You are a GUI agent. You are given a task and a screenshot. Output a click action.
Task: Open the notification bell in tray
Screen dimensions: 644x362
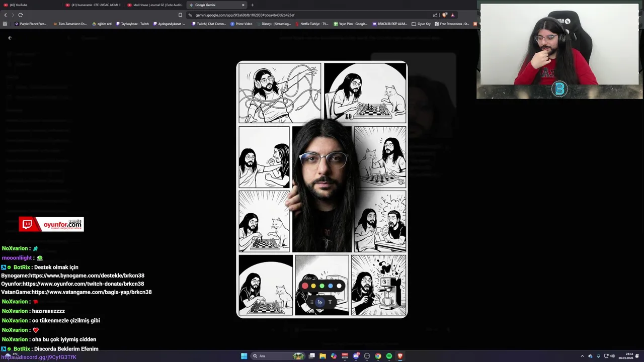(x=637, y=356)
